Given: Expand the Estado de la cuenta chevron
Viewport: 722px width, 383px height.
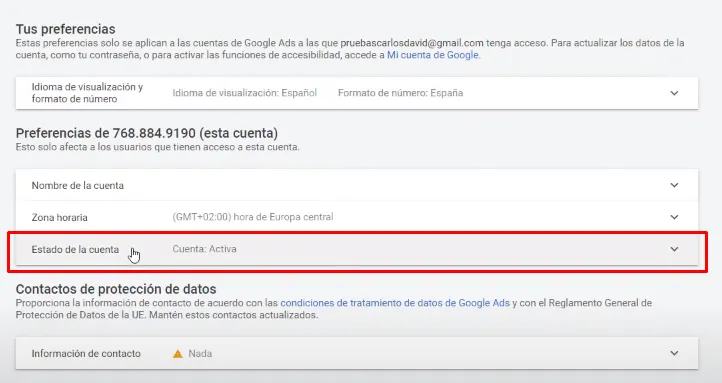Looking at the screenshot, I should click(x=674, y=249).
